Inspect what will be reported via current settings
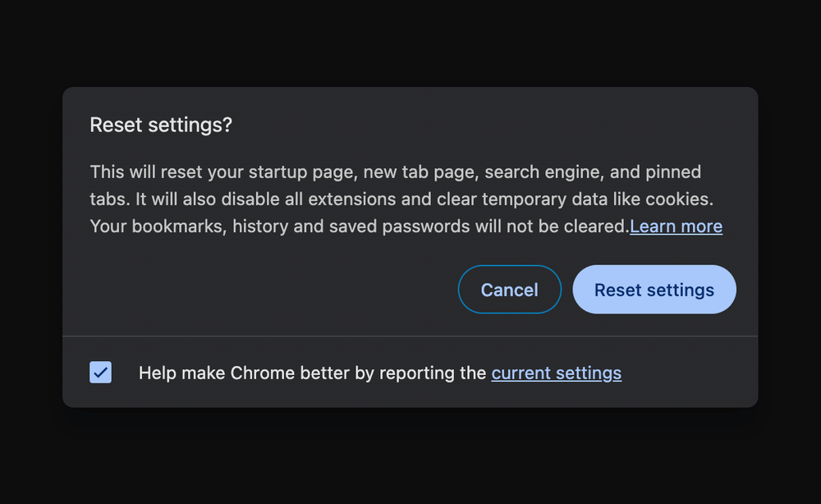This screenshot has height=504, width=821. [556, 373]
